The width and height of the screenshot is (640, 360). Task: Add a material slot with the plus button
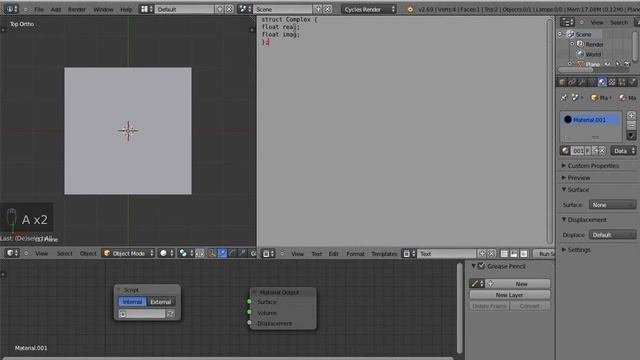coord(631,116)
